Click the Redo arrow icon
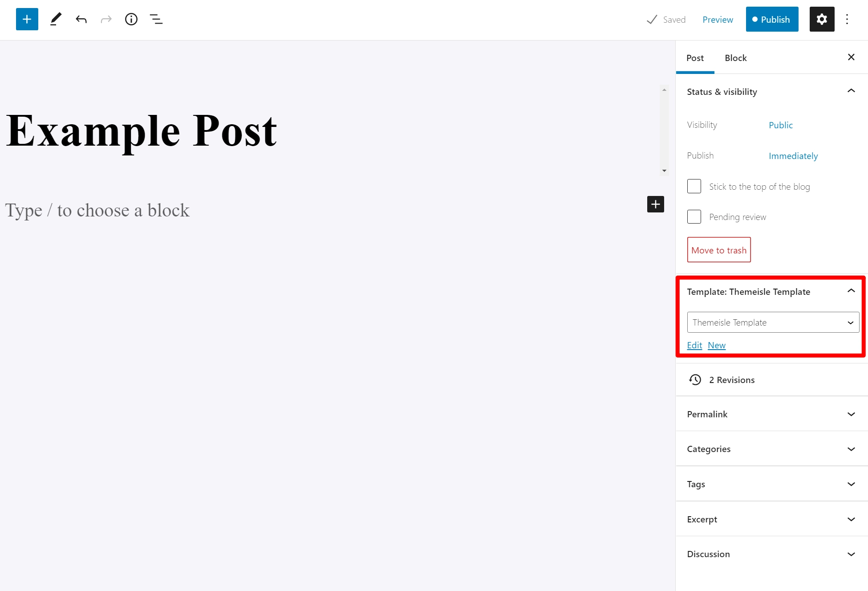The height and width of the screenshot is (591, 868). pyautogui.click(x=106, y=19)
